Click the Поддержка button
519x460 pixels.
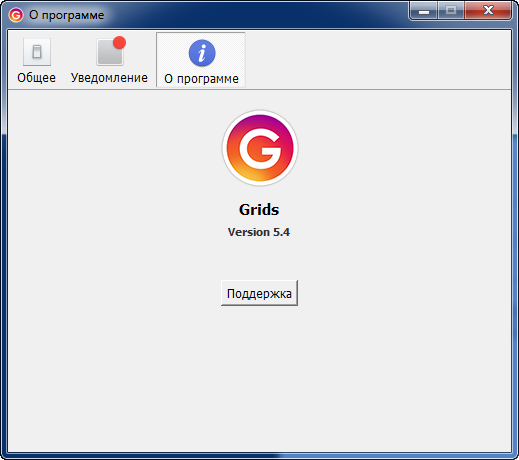click(x=259, y=293)
